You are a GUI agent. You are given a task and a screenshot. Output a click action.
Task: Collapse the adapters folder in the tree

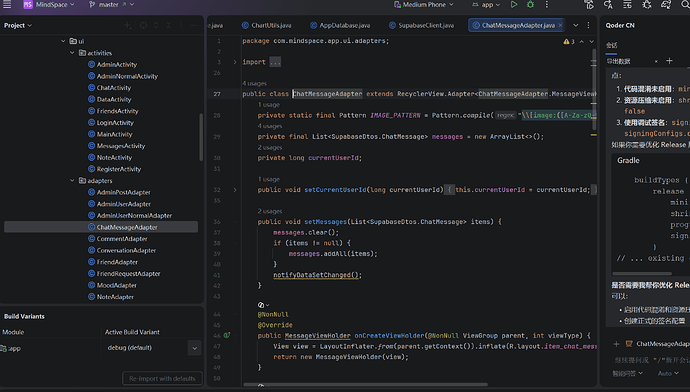tap(72, 180)
